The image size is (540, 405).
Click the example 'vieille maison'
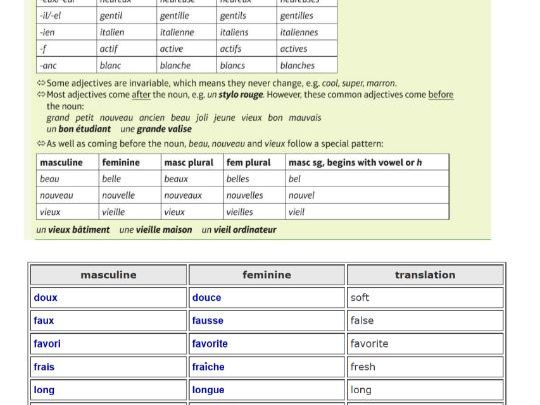click(x=164, y=230)
